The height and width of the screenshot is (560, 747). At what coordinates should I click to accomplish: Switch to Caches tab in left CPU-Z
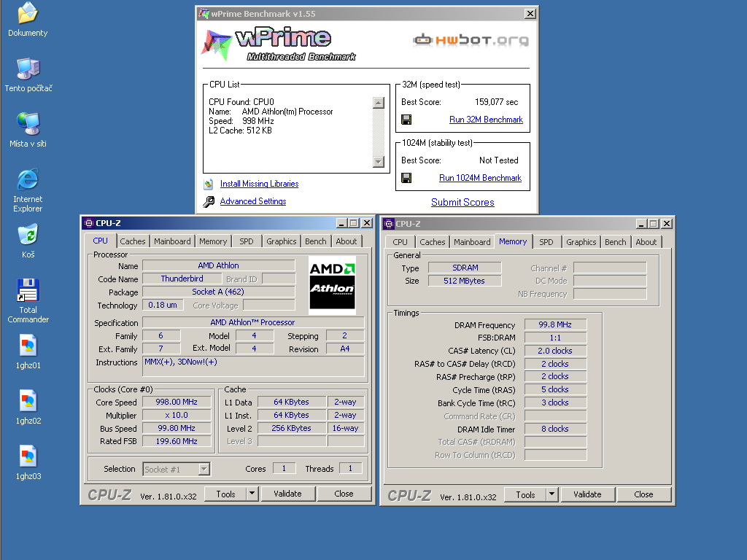click(133, 241)
